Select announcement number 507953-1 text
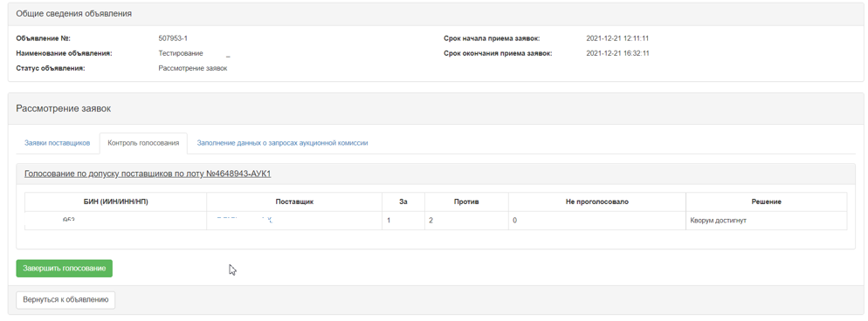Viewport: 868px width, 321px height. pos(173,38)
